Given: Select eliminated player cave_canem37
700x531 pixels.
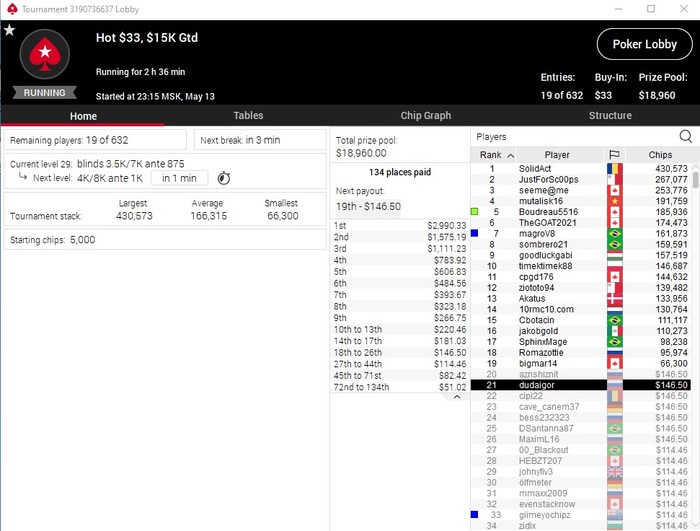Looking at the screenshot, I should click(580, 407).
